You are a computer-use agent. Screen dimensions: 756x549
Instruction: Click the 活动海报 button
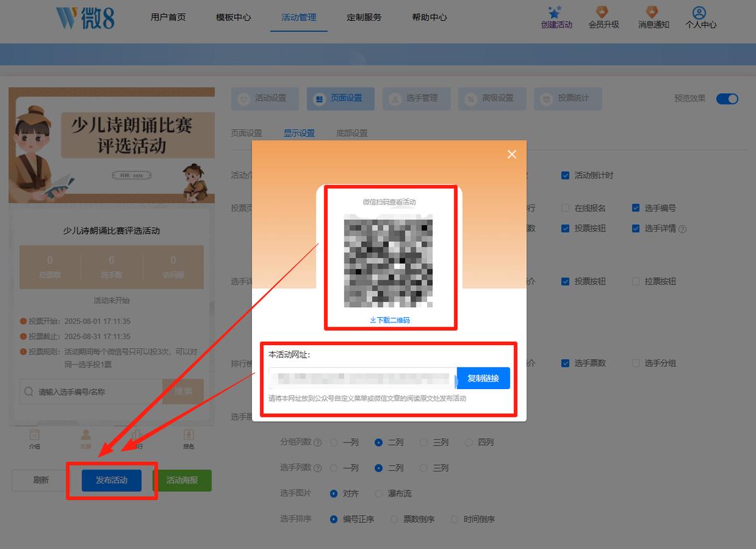pos(182,480)
